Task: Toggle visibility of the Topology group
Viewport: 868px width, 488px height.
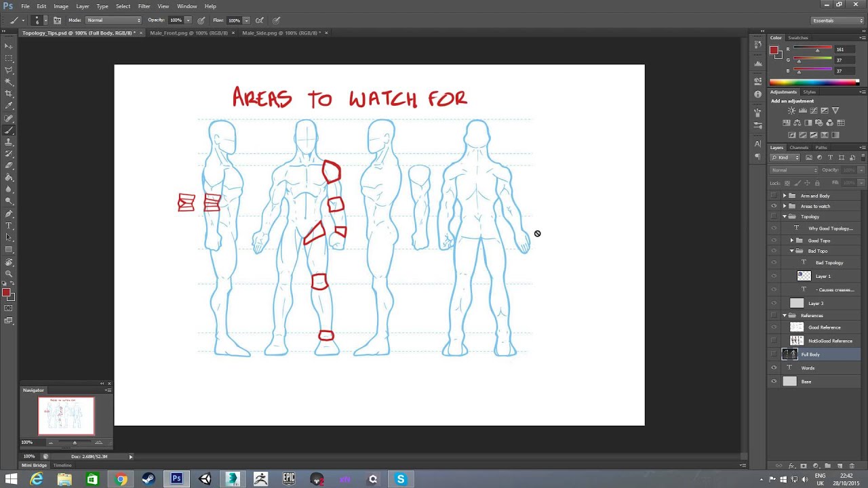Action: tap(774, 217)
